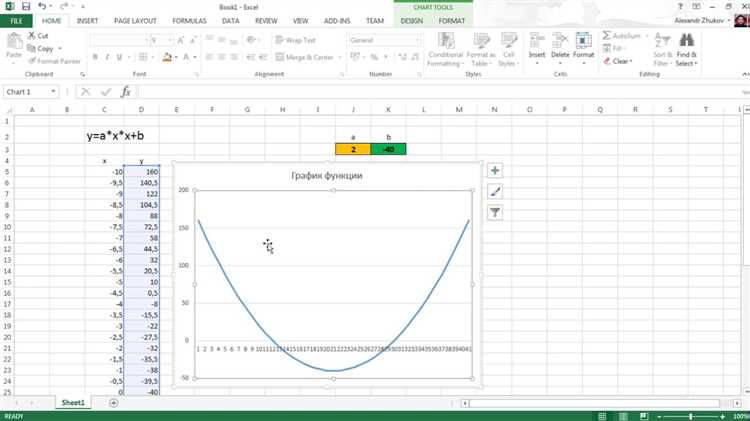The image size is (750, 421).
Task: Click the zoom in plus button
Action: 722,417
